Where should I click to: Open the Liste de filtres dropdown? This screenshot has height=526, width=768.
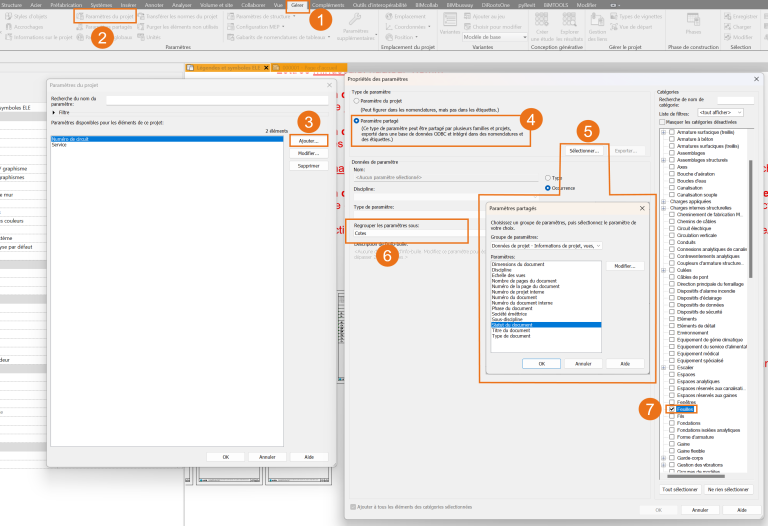[x=720, y=113]
